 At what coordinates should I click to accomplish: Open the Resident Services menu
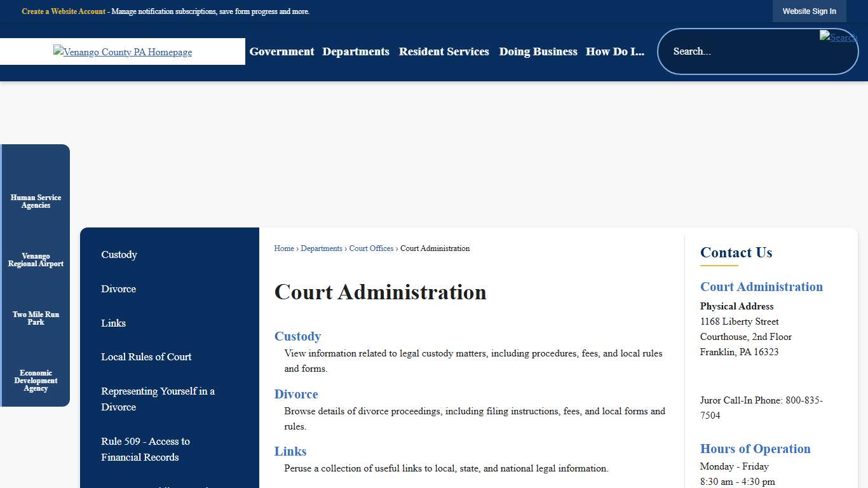pos(444,51)
